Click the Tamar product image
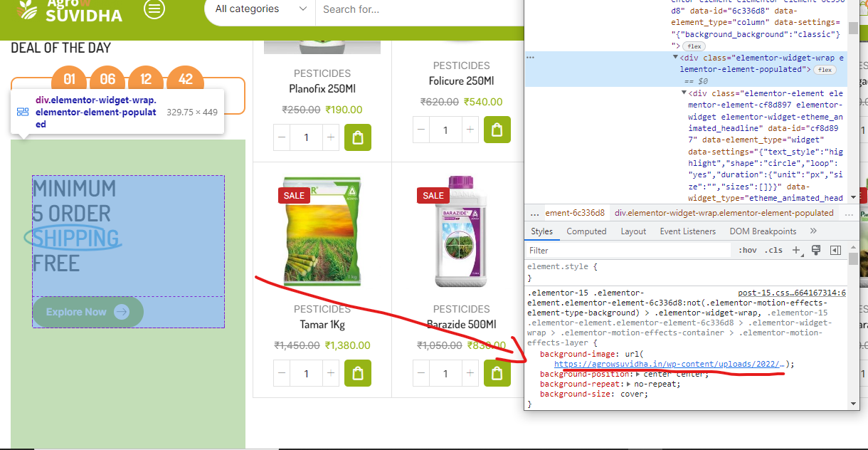Viewport: 868px width, 450px height. point(322,232)
